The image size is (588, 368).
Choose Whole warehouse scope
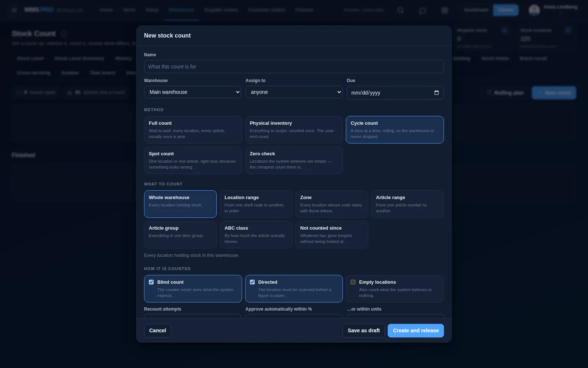(180, 204)
